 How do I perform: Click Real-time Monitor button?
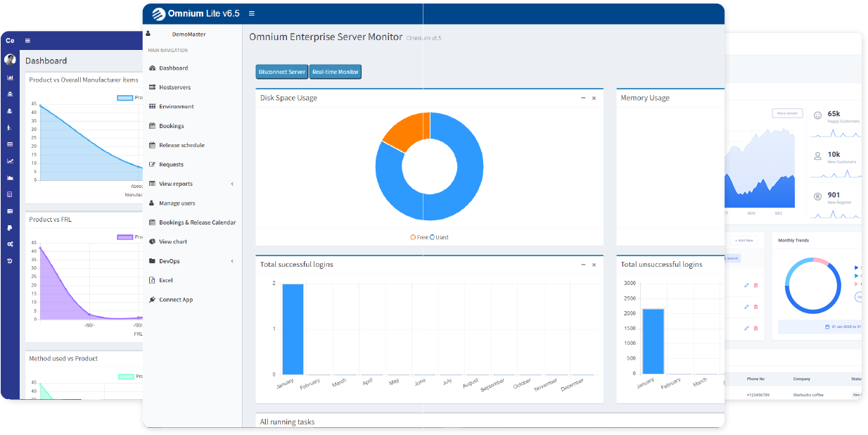point(336,72)
